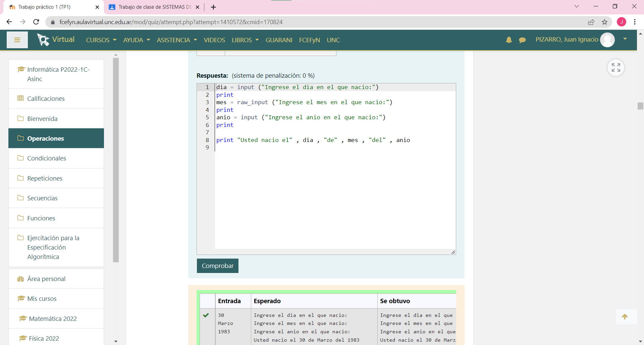Bookmark this page with star icon
The height and width of the screenshot is (345, 644).
604,22
